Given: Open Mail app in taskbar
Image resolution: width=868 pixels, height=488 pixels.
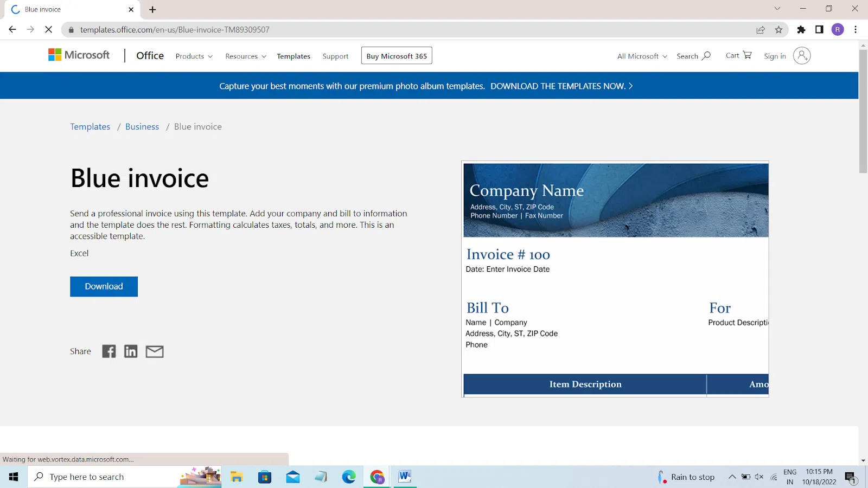Looking at the screenshot, I should click(293, 477).
